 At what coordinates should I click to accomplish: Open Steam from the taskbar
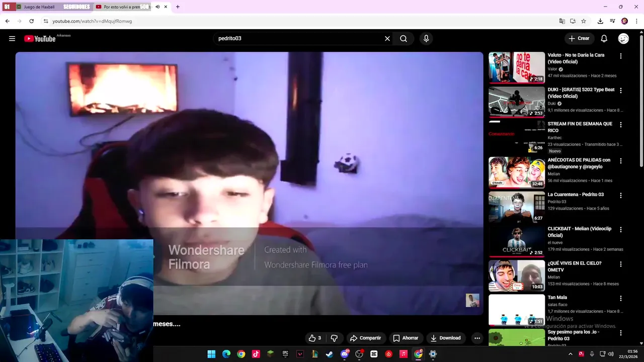coord(330,354)
